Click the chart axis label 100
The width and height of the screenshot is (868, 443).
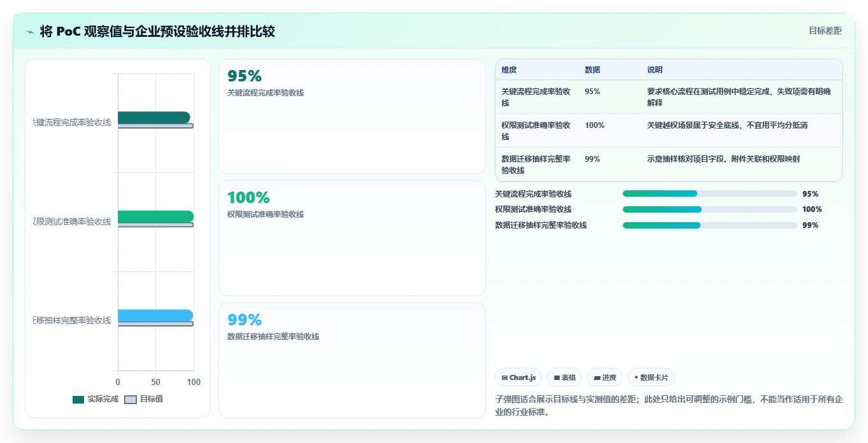(194, 382)
